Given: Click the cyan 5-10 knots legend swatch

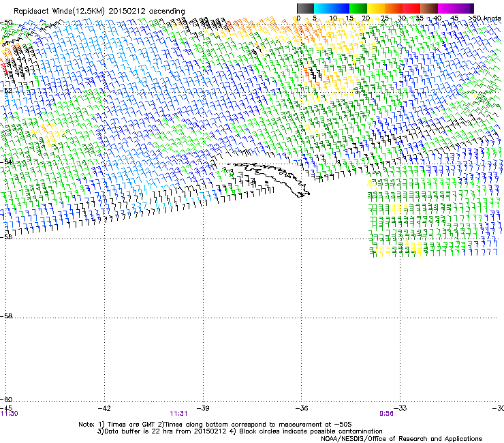Looking at the screenshot, I should [323, 8].
